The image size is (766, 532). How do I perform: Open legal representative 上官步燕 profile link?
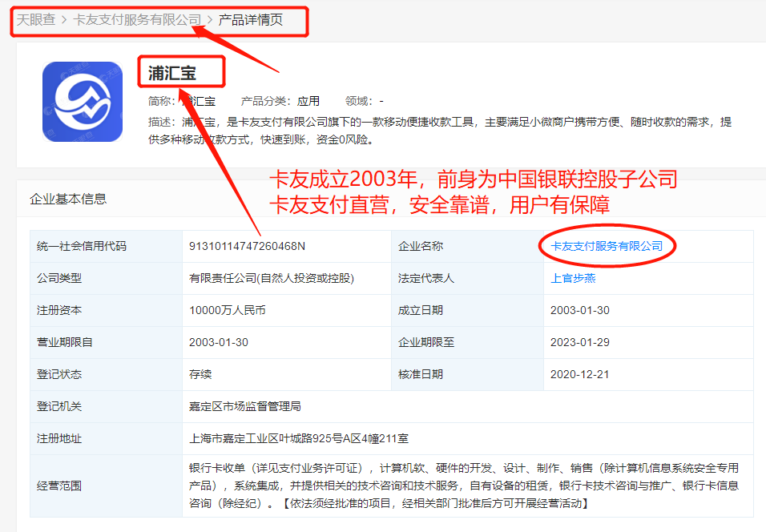click(573, 278)
